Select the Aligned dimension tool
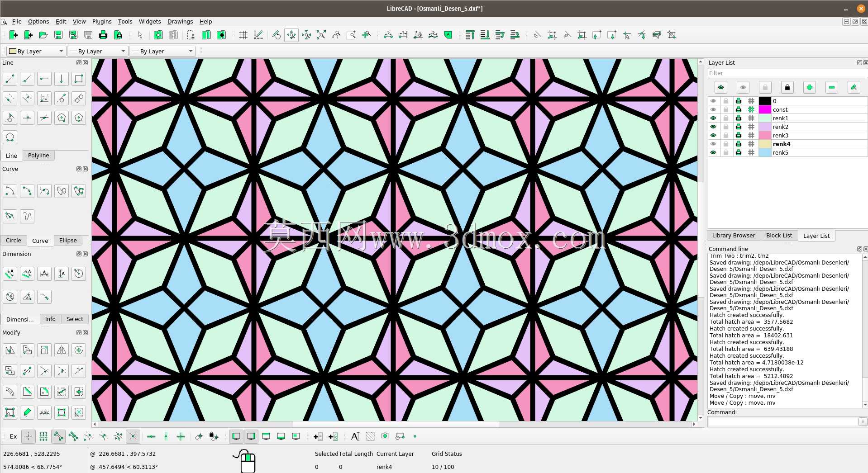Image resolution: width=868 pixels, height=473 pixels. pos(10,273)
